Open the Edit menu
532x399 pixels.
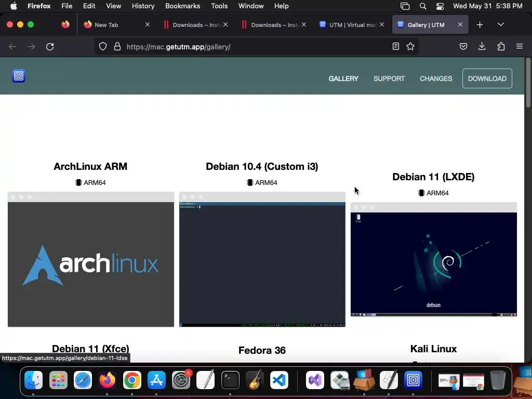89,6
